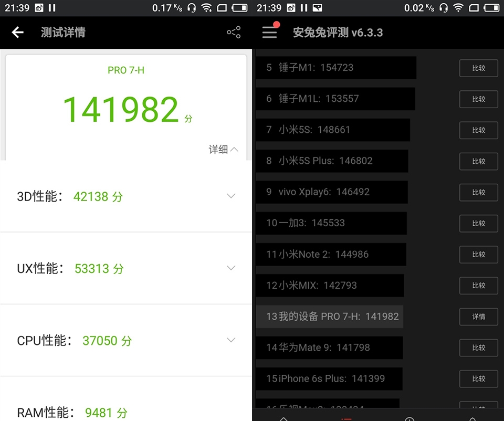Tap the image notification icon in right status bar

(317, 8)
